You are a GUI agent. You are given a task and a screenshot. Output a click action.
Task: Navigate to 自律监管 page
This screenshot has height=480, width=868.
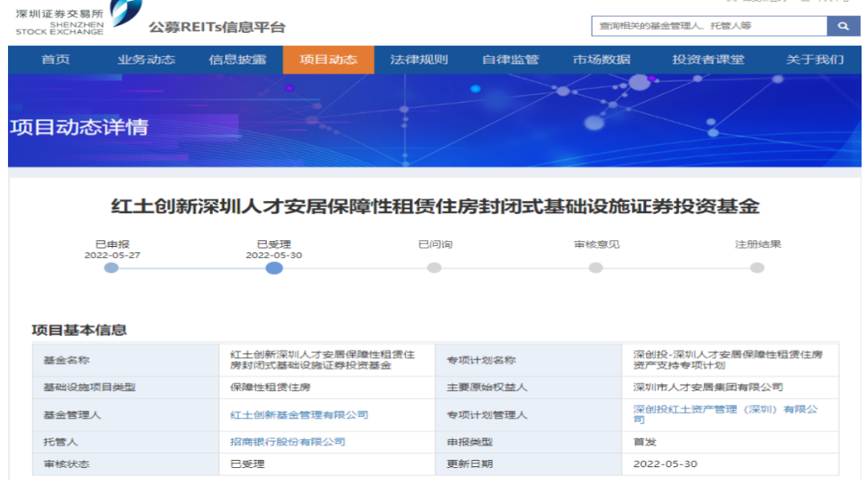click(510, 59)
